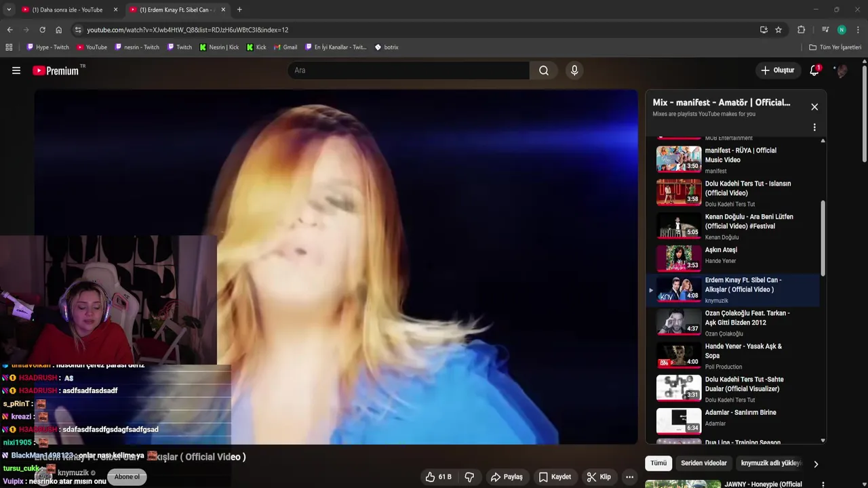Open Gmail bookmark
This screenshot has height=488, width=868.
(x=285, y=47)
